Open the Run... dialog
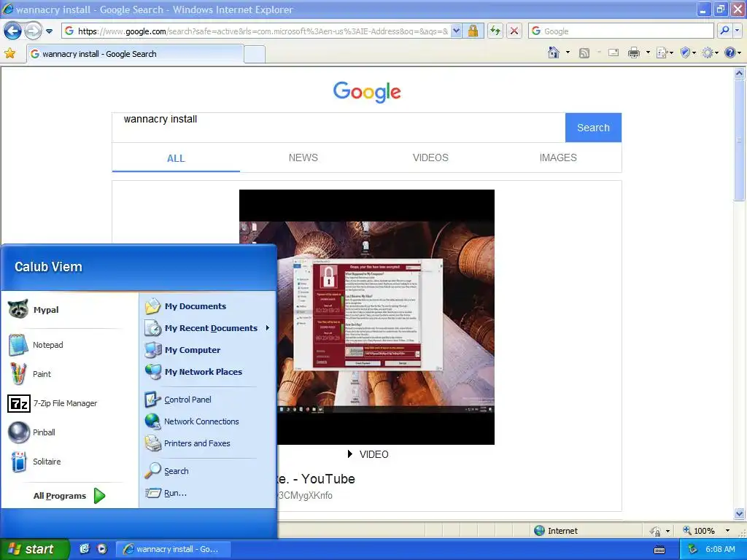This screenshot has width=747, height=560. pyautogui.click(x=208, y=493)
